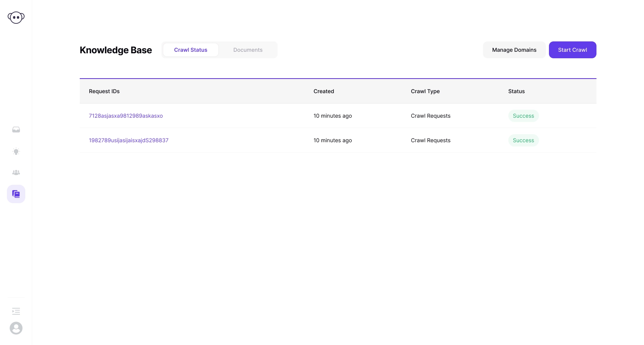
Task: Click the Start Crawl button
Action: coord(572,50)
